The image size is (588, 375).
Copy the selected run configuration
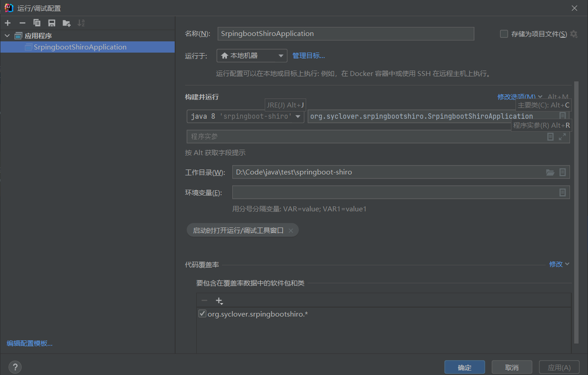[x=37, y=23]
